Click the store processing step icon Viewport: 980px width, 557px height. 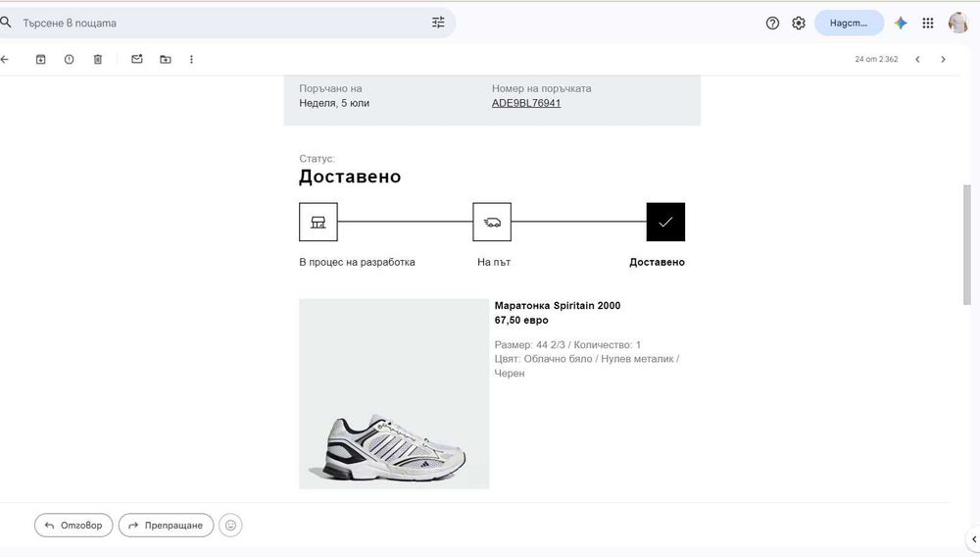pos(318,222)
